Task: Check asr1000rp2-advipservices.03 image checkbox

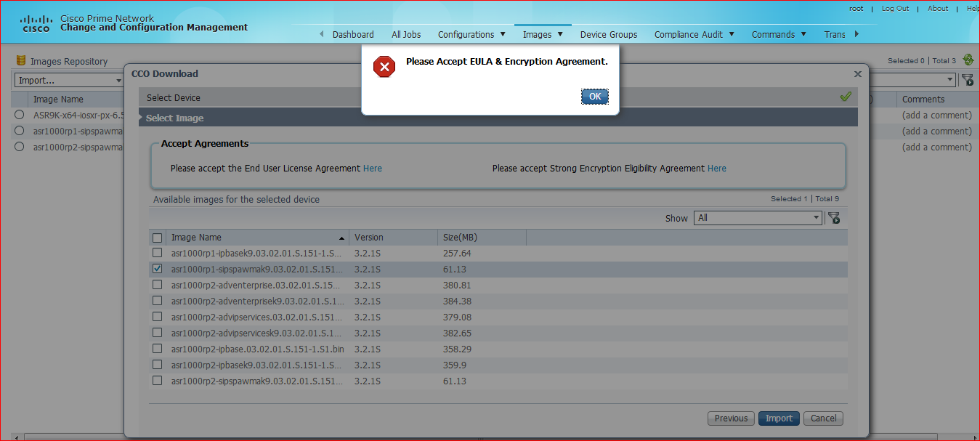Action: [157, 317]
